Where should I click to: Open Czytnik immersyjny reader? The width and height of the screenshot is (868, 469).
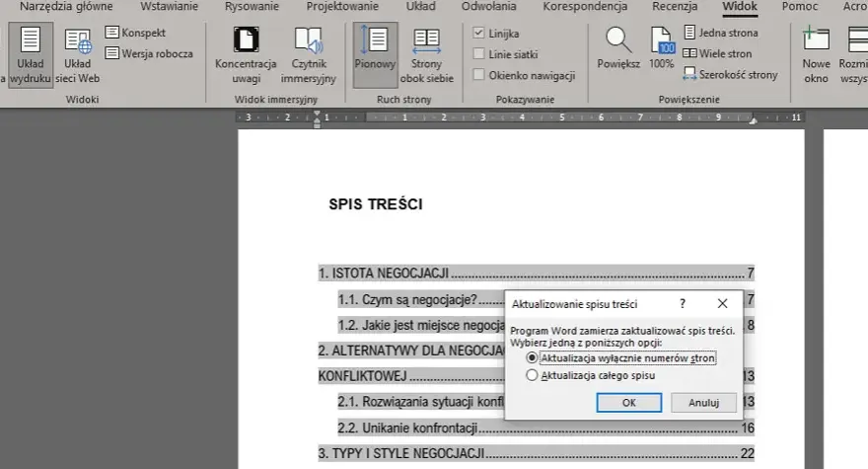tap(309, 55)
